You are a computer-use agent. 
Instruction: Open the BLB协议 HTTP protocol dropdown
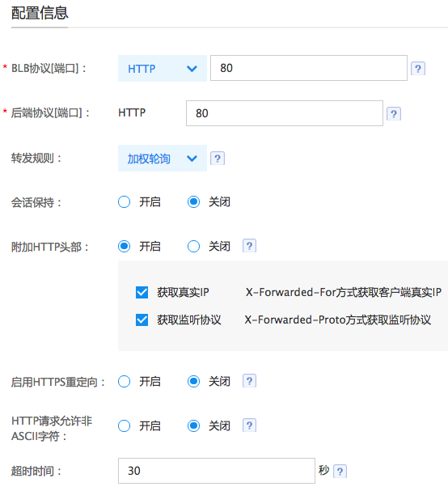coord(163,69)
